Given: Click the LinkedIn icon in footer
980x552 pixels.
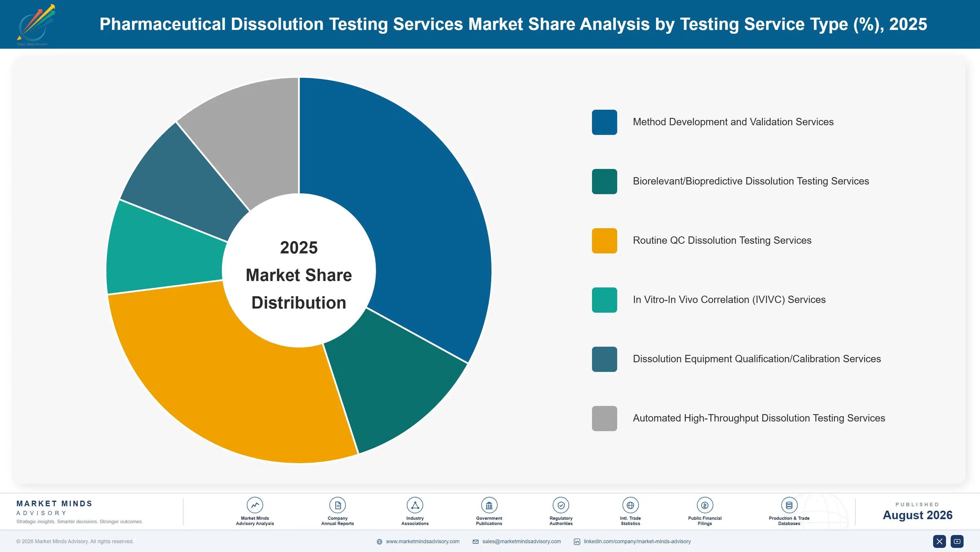Looking at the screenshot, I should click(577, 542).
